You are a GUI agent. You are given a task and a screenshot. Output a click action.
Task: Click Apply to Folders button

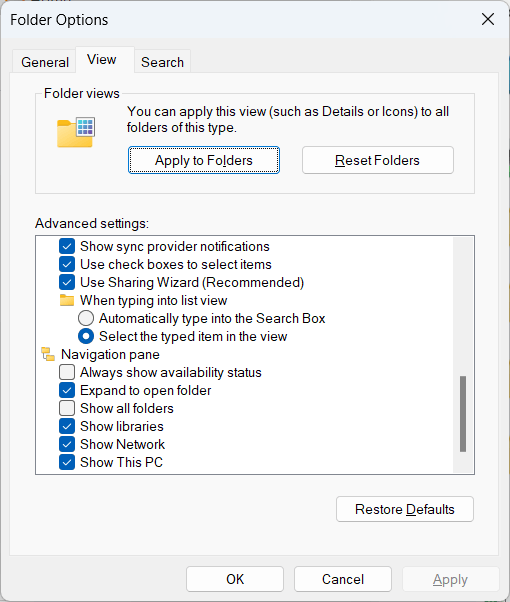click(x=204, y=160)
